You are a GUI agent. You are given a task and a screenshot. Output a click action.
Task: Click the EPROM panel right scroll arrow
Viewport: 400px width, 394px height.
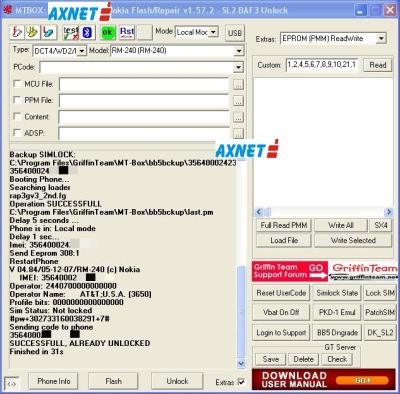click(x=388, y=212)
